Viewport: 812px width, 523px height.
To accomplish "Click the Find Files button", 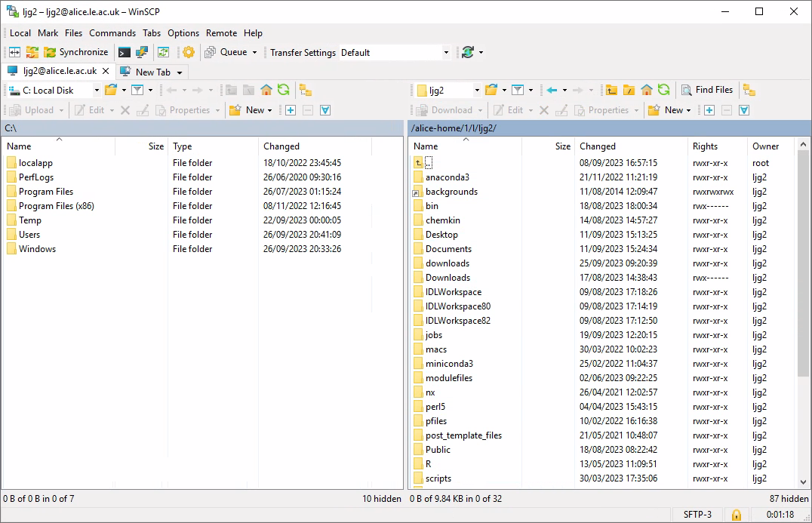I will point(707,90).
